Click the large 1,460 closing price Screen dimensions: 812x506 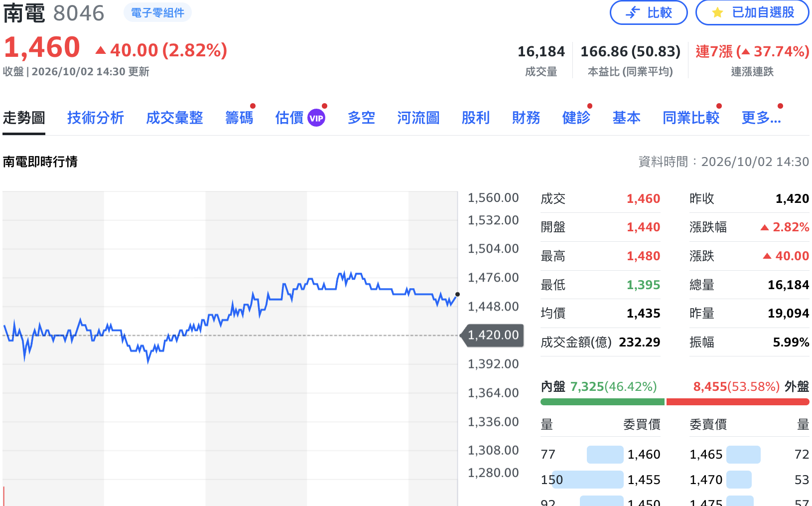(x=42, y=48)
